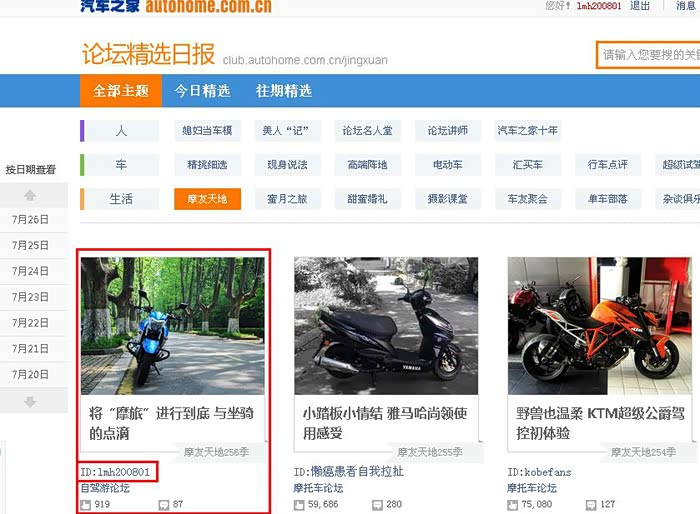Open the black Yamaha scooter thumbnail
The width and height of the screenshot is (700, 514).
coord(386,326)
